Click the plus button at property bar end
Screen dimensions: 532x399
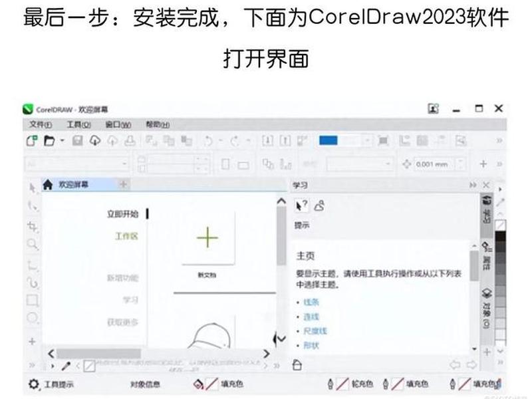(x=483, y=164)
